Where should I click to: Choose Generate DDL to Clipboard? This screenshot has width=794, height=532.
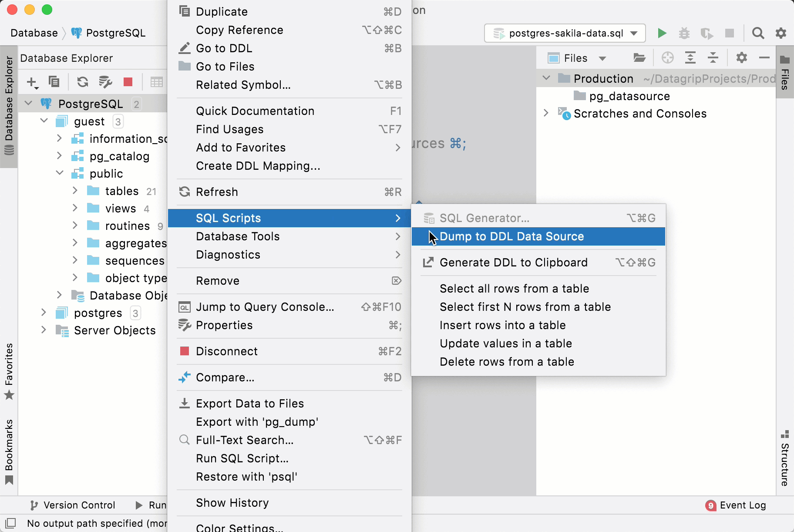pyautogui.click(x=513, y=262)
